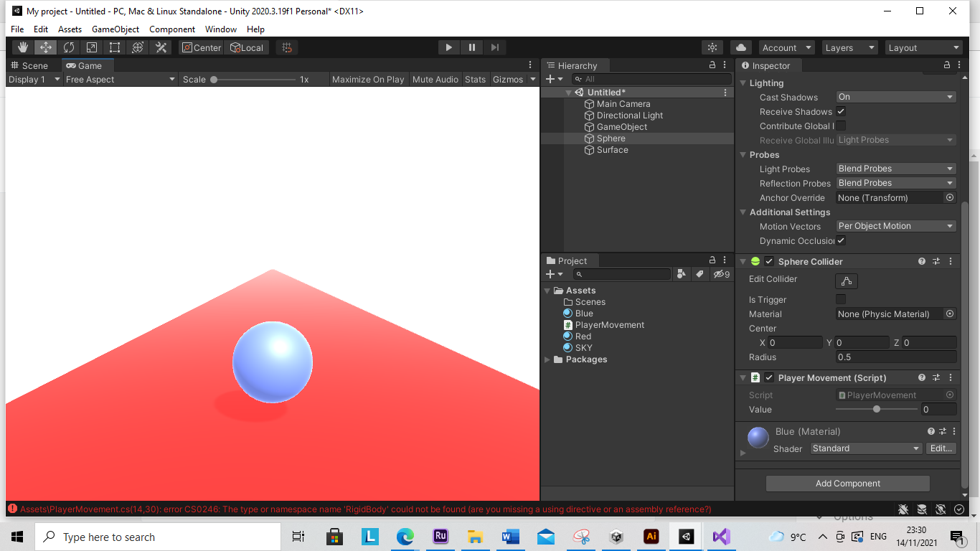Collapse the Assets folder
The image size is (980, 551).
tap(547, 291)
